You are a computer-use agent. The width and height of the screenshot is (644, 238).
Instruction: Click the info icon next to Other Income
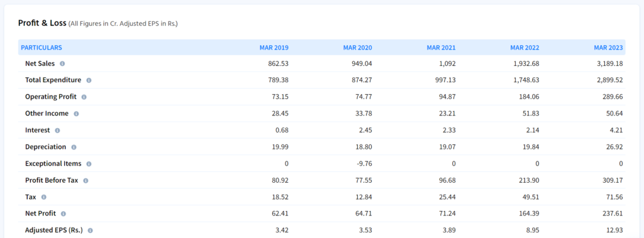tap(76, 114)
